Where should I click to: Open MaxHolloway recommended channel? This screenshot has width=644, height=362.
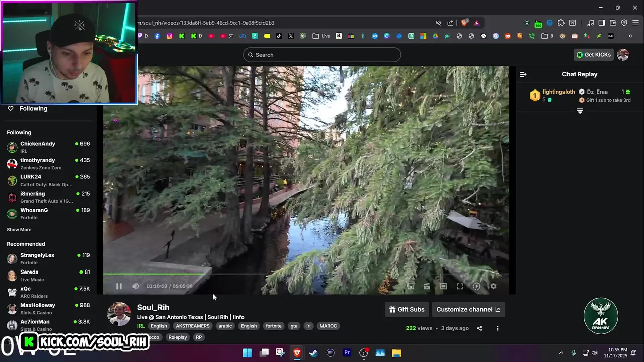[48, 308]
